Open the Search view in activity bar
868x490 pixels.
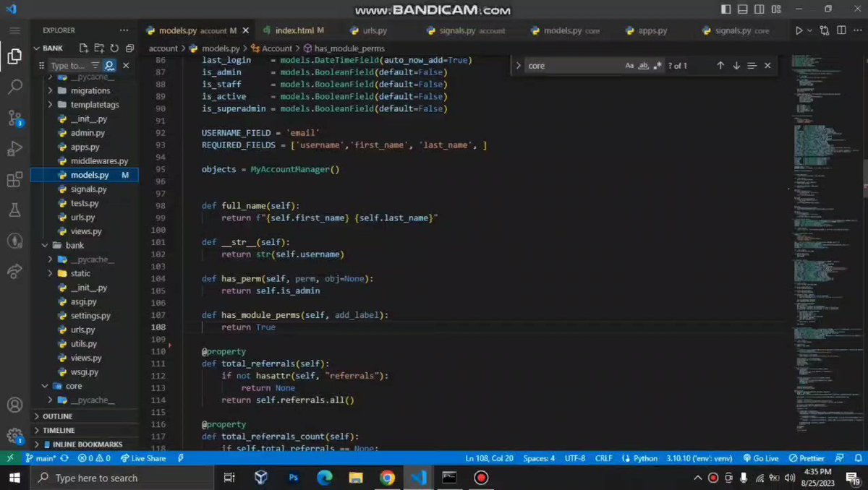click(14, 87)
